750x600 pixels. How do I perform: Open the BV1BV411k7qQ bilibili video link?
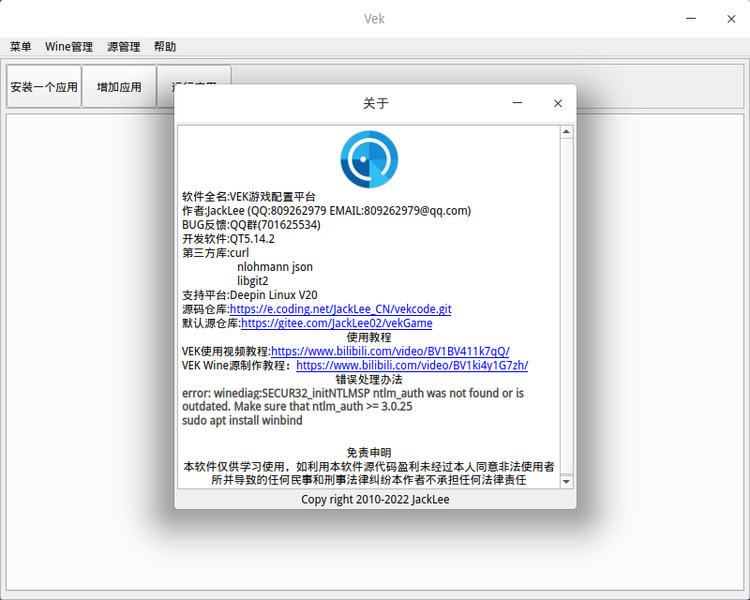click(390, 352)
